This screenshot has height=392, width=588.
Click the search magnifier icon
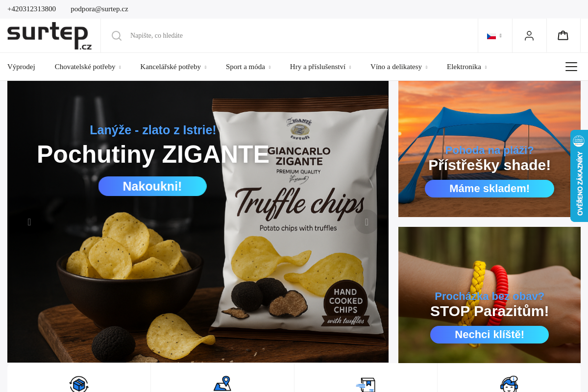click(117, 36)
